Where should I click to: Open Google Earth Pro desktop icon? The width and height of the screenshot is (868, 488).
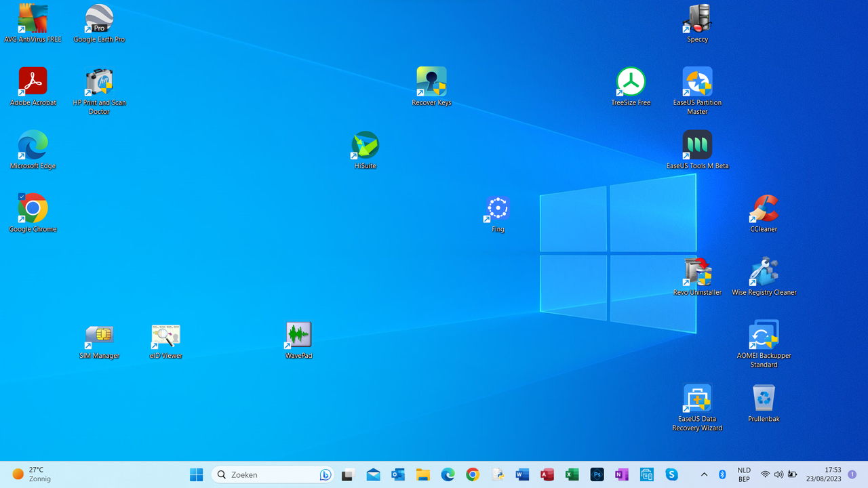(x=99, y=23)
